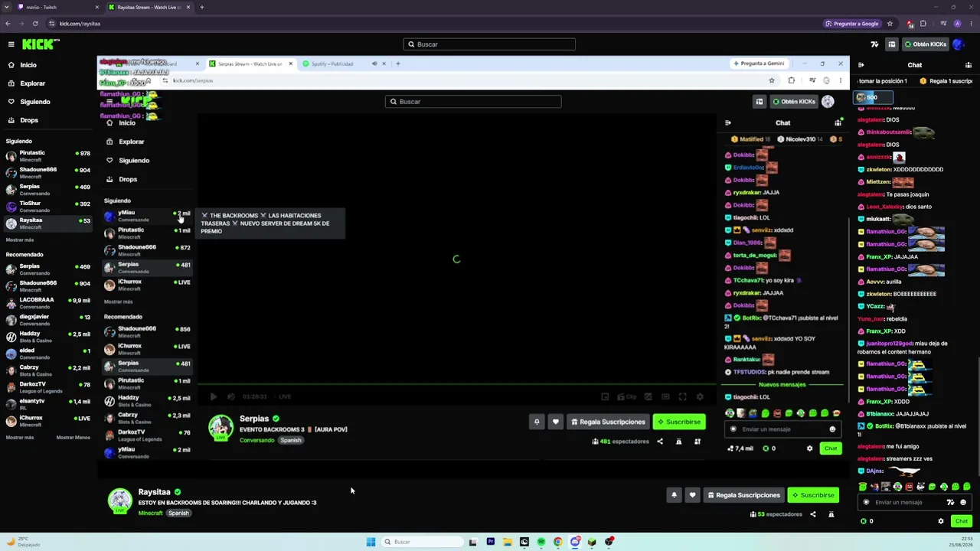Click Raysitaa's round avatar below the stream
Viewport: 980px width, 551px height.
click(x=119, y=500)
